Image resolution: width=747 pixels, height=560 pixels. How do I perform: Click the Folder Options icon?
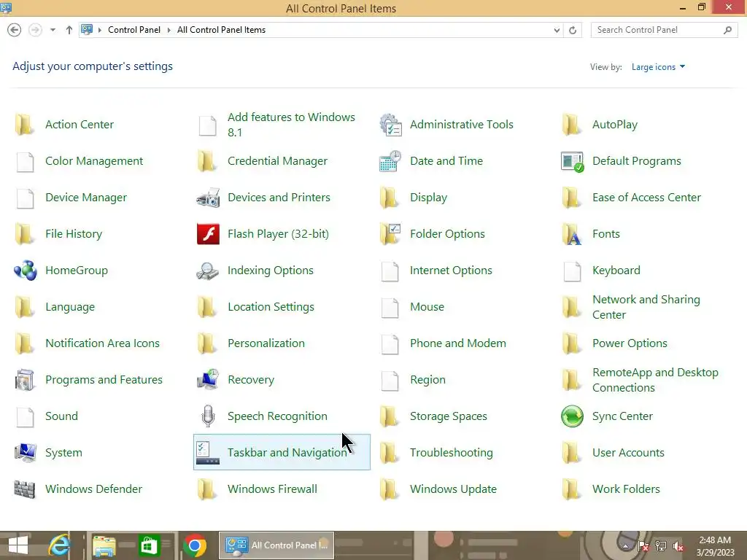click(390, 234)
